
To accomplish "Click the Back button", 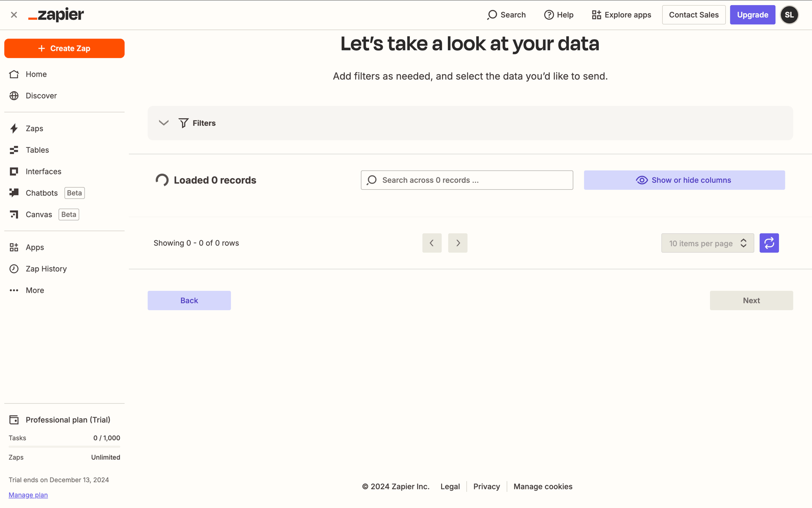I will click(189, 301).
